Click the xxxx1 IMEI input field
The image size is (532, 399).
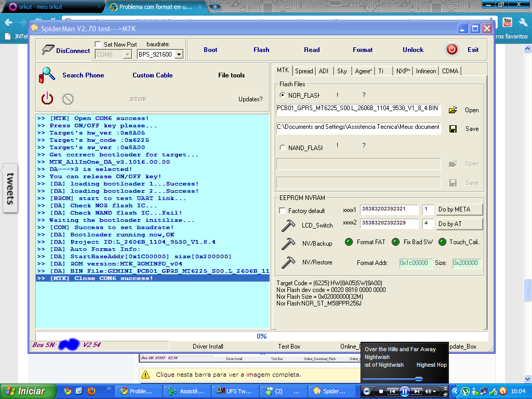389,209
